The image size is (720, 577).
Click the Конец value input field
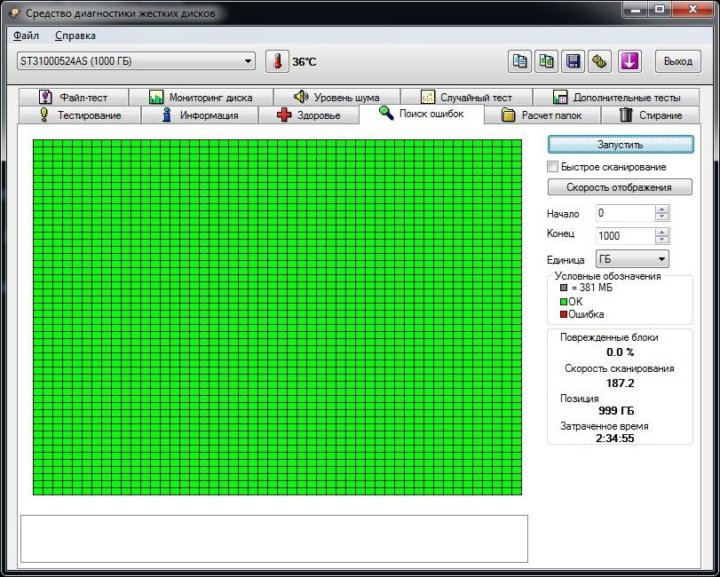624,236
